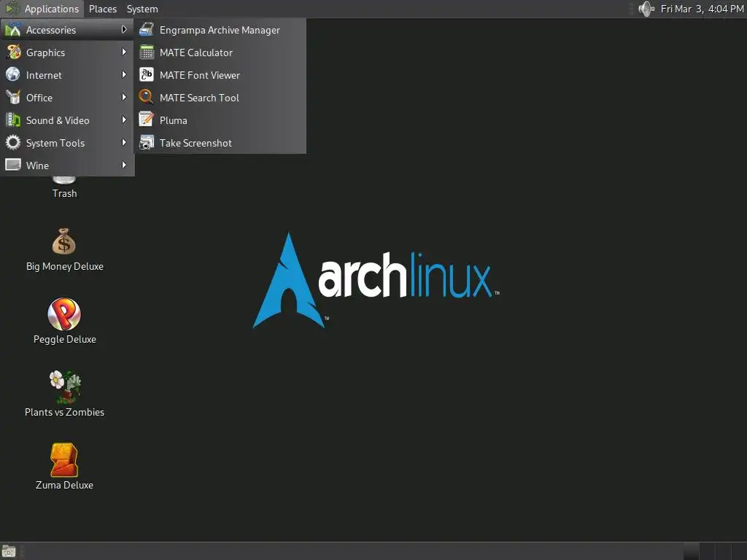Image resolution: width=747 pixels, height=560 pixels.
Task: Click the Zuma Deluxe label
Action: [64, 485]
